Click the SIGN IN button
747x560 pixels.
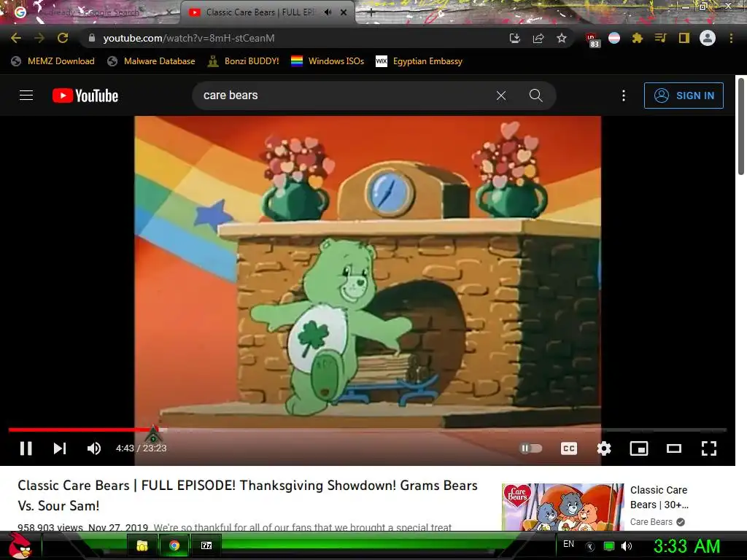click(684, 96)
